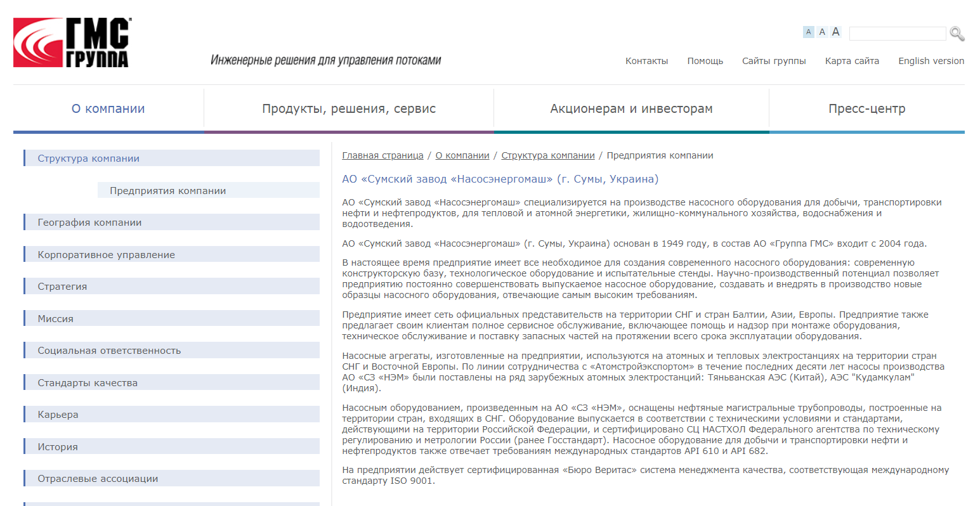Click paragraph mentioning Тяньванская АЭС (Китай)

point(643,372)
